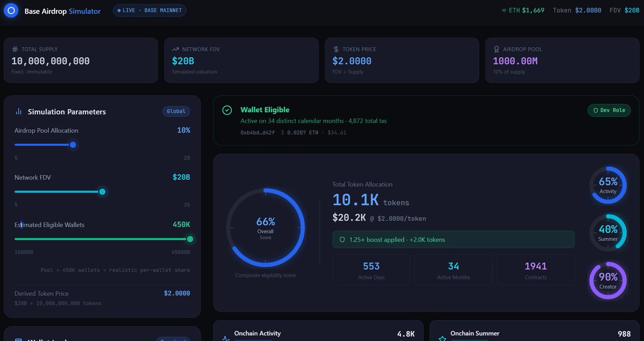Image resolution: width=644 pixels, height=341 pixels.
Task: Click the Derived Token Price $2.0000 value
Action: pos(177,293)
